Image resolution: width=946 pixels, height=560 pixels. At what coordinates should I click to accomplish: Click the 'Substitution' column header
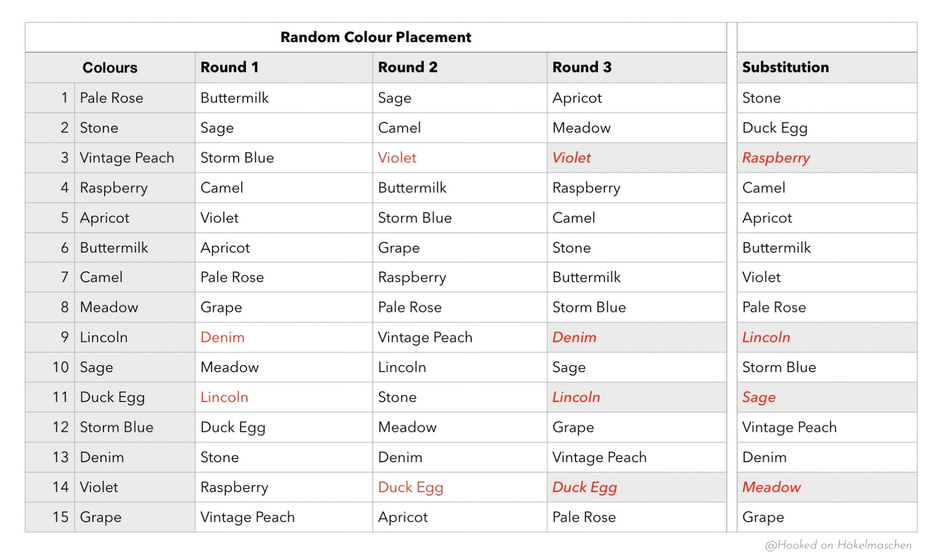click(785, 67)
